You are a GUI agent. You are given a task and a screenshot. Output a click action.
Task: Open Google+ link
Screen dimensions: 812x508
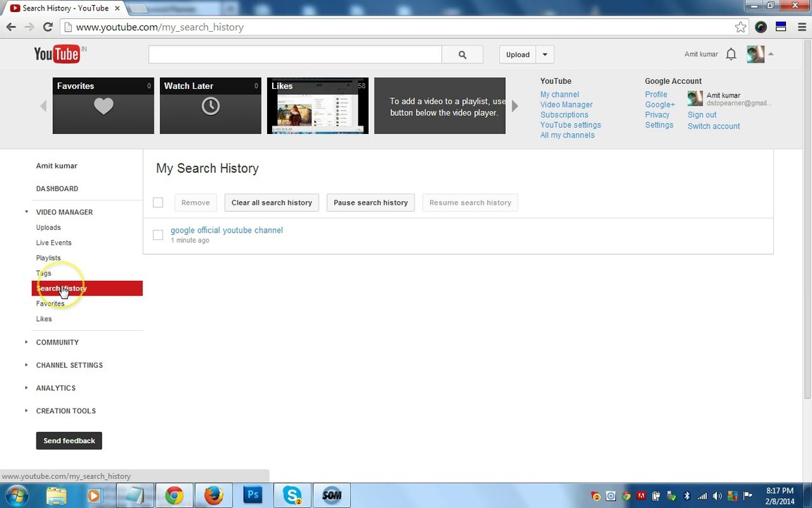point(660,104)
